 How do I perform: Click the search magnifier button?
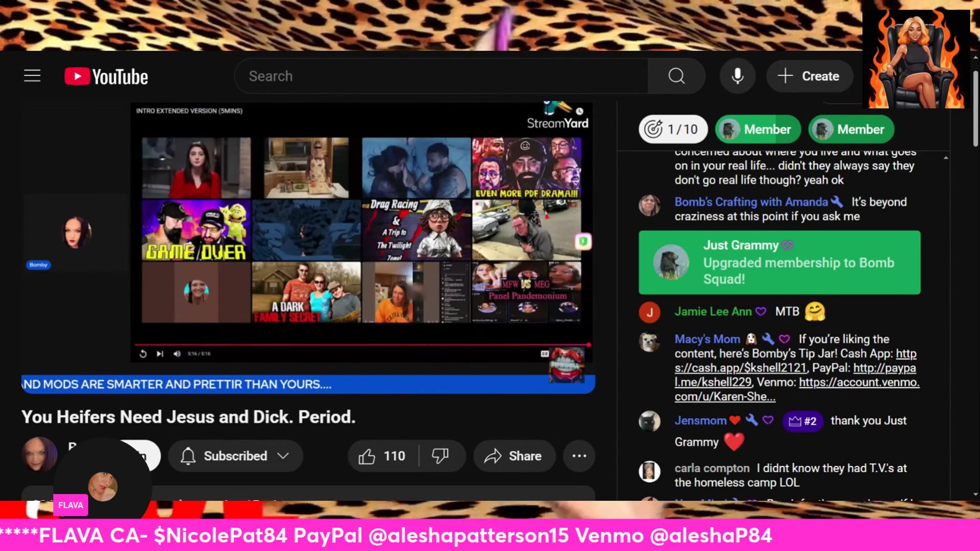pos(676,76)
